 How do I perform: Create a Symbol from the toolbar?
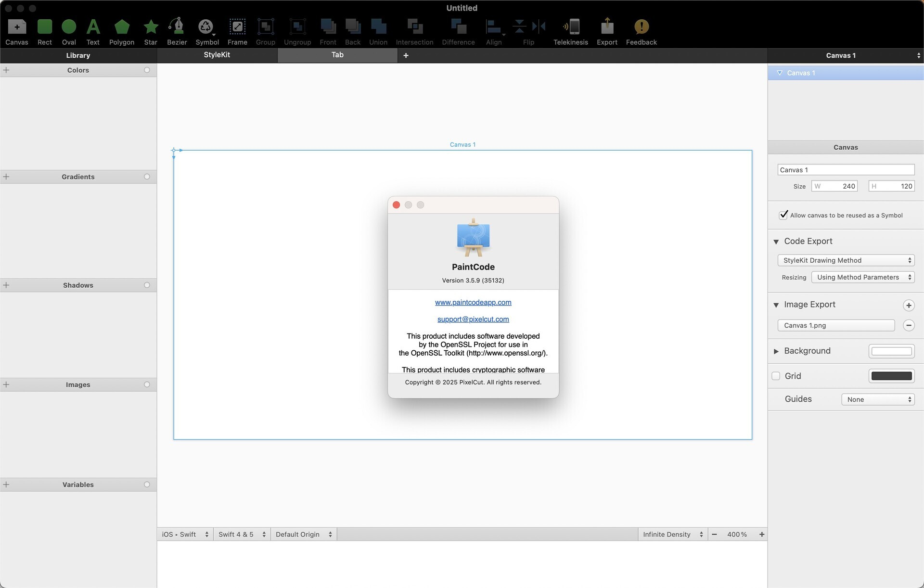(x=207, y=30)
